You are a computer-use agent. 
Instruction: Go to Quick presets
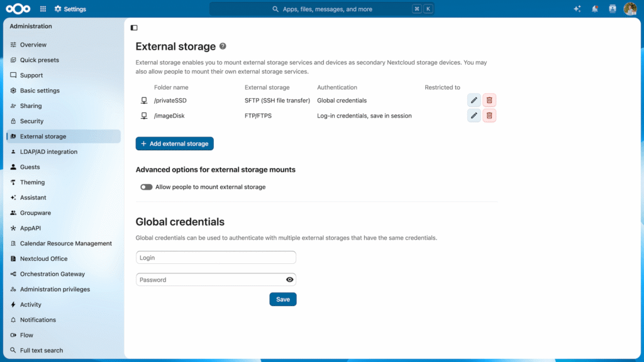coord(64,60)
